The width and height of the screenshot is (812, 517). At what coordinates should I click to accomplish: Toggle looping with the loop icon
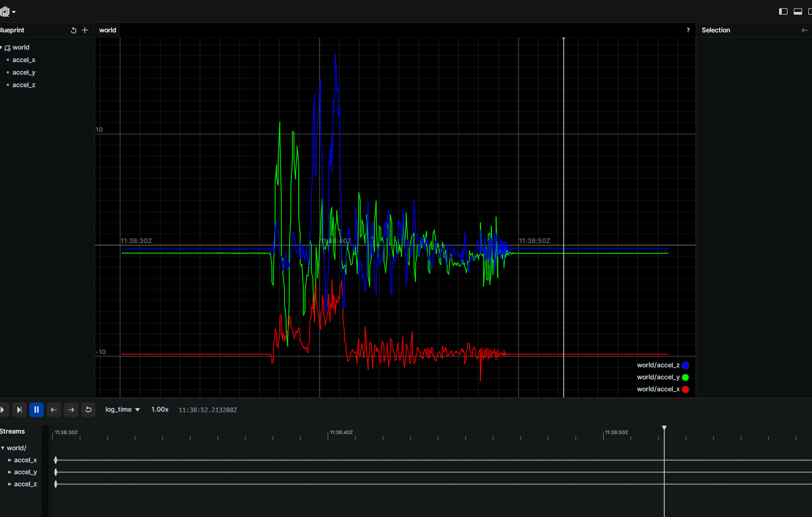click(88, 410)
